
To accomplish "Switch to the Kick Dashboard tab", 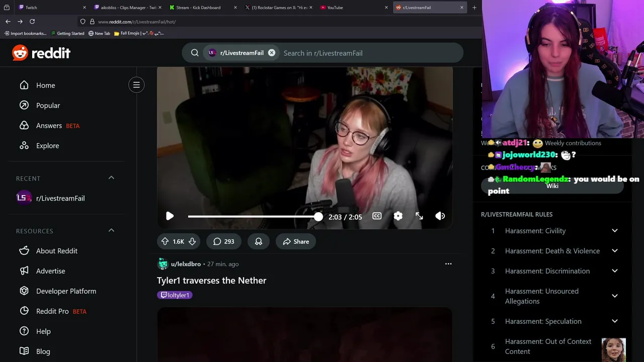I will 202,8.
